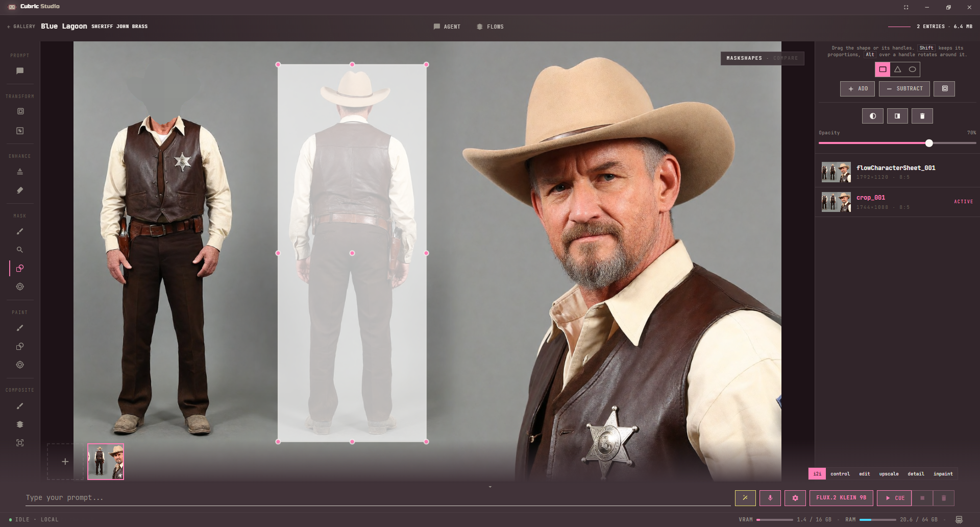The height and width of the screenshot is (527, 980).
Task: Select the flowCharacterSheet_001 entry
Action: click(897, 172)
